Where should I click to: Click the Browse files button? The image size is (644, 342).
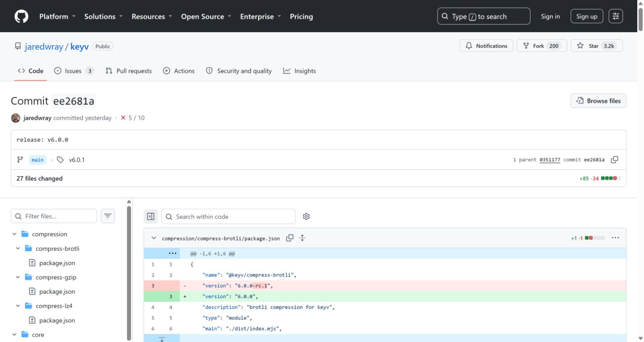599,101
